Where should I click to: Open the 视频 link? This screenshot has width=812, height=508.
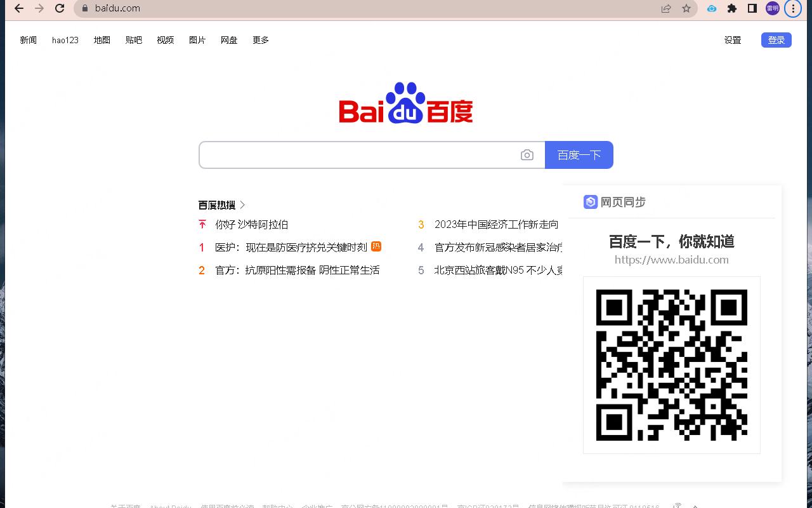coord(166,40)
